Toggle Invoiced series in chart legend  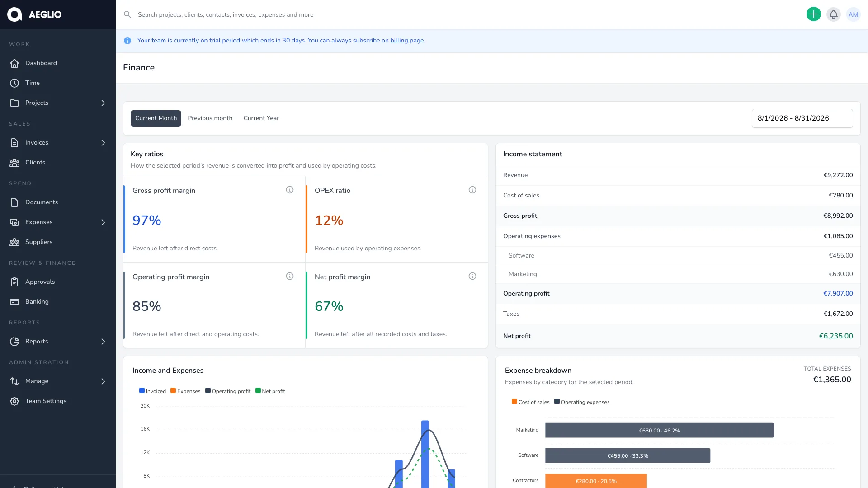(152, 391)
